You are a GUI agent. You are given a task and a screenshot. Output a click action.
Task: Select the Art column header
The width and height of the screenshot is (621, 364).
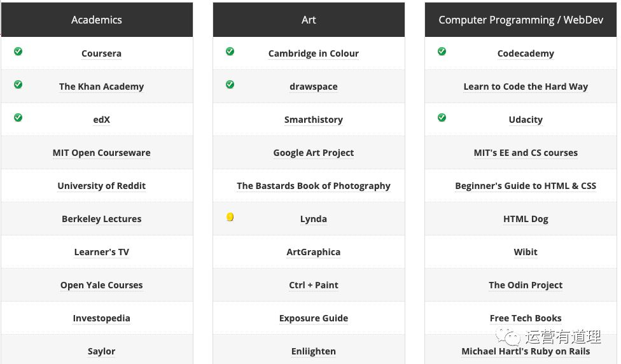[309, 20]
